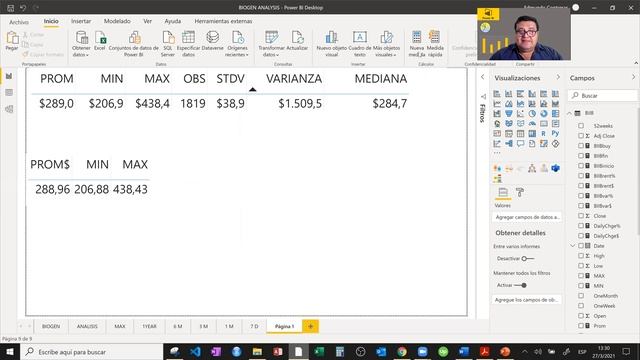Select the matrix visual icon
The width and height of the screenshot is (640, 360).
[x=532, y=133]
